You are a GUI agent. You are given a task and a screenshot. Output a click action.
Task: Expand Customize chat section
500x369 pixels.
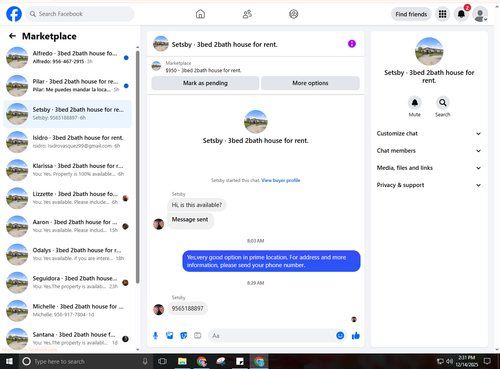pos(429,134)
